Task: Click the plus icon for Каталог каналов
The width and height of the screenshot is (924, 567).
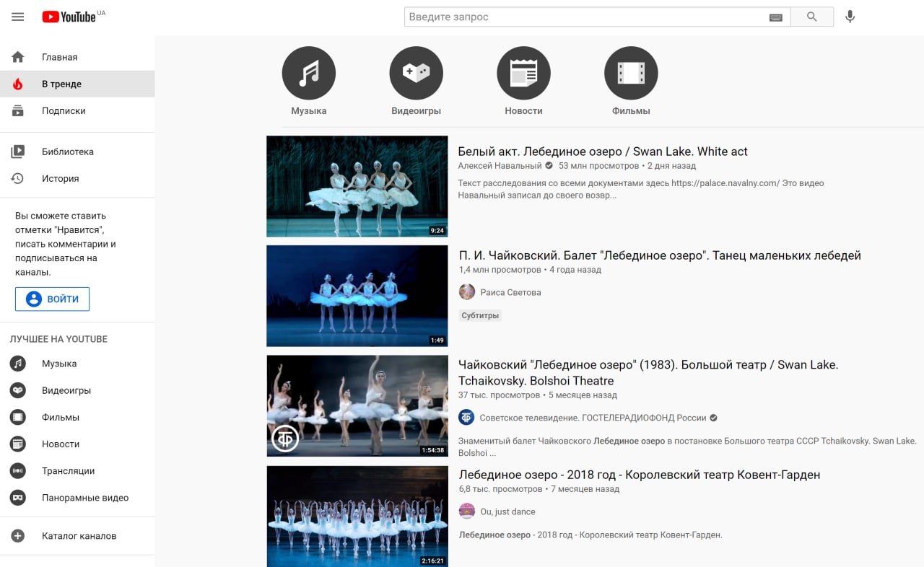Action: pyautogui.click(x=18, y=536)
